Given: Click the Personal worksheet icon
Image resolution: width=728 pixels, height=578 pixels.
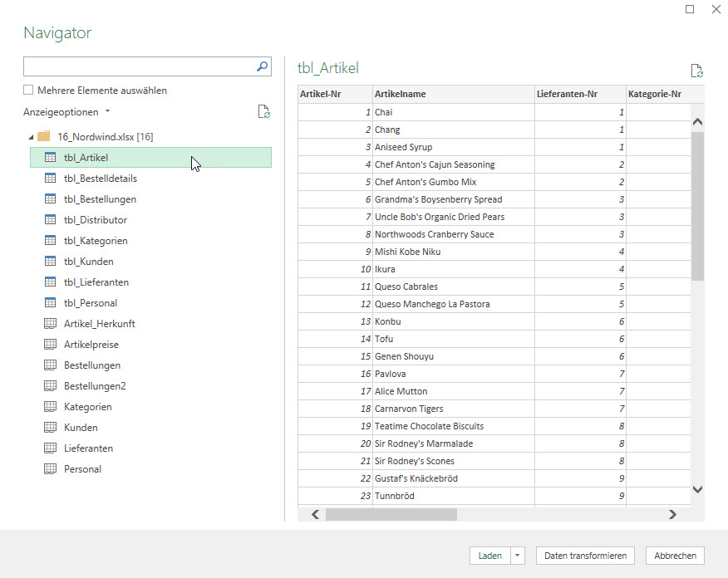Looking at the screenshot, I should click(50, 469).
